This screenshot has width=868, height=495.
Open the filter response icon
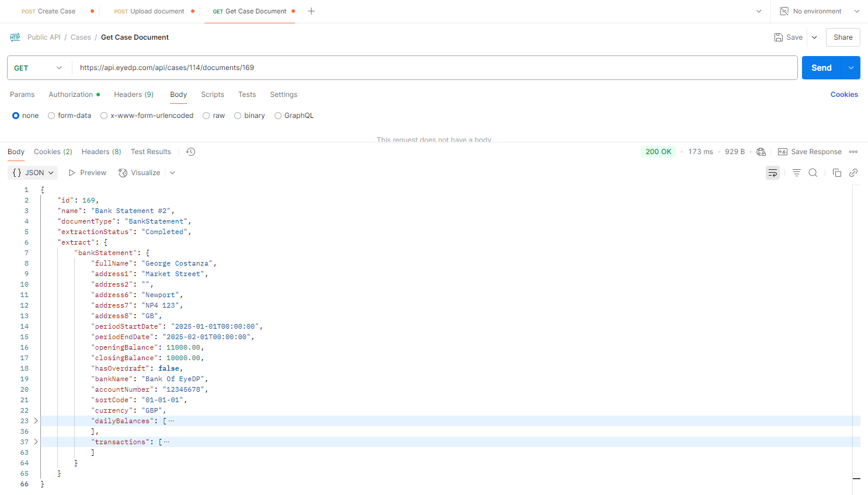(796, 173)
